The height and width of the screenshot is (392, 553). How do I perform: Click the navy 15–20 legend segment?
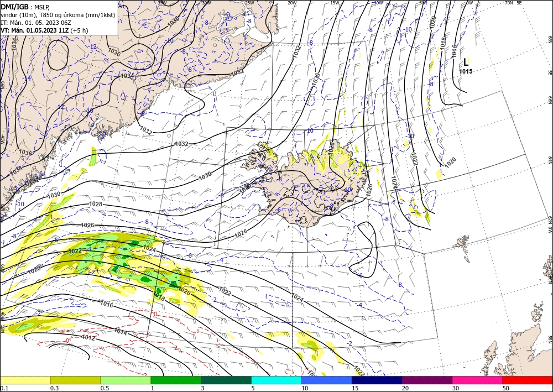[377, 380]
